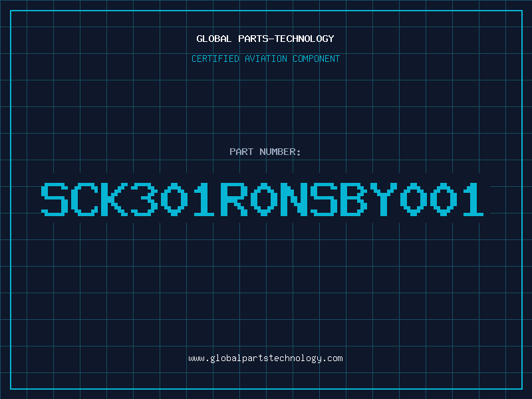Click the word TECHNOLOGY in the heading

pyautogui.click(x=305, y=39)
